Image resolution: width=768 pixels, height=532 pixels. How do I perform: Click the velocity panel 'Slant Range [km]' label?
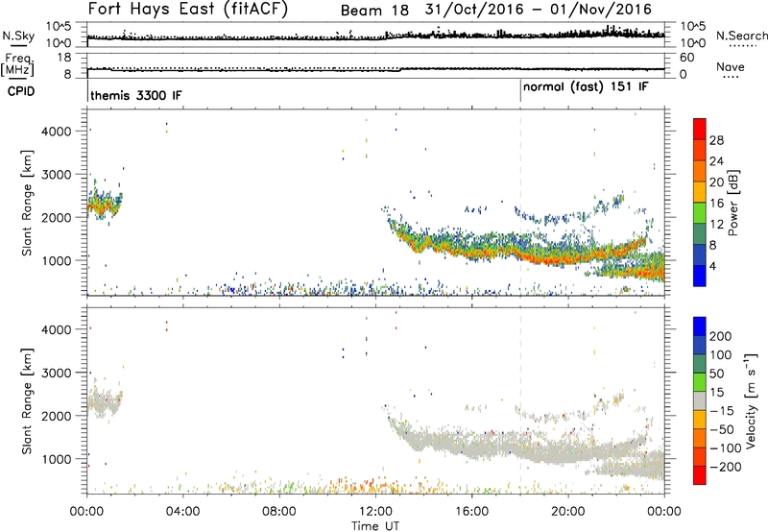point(27,401)
